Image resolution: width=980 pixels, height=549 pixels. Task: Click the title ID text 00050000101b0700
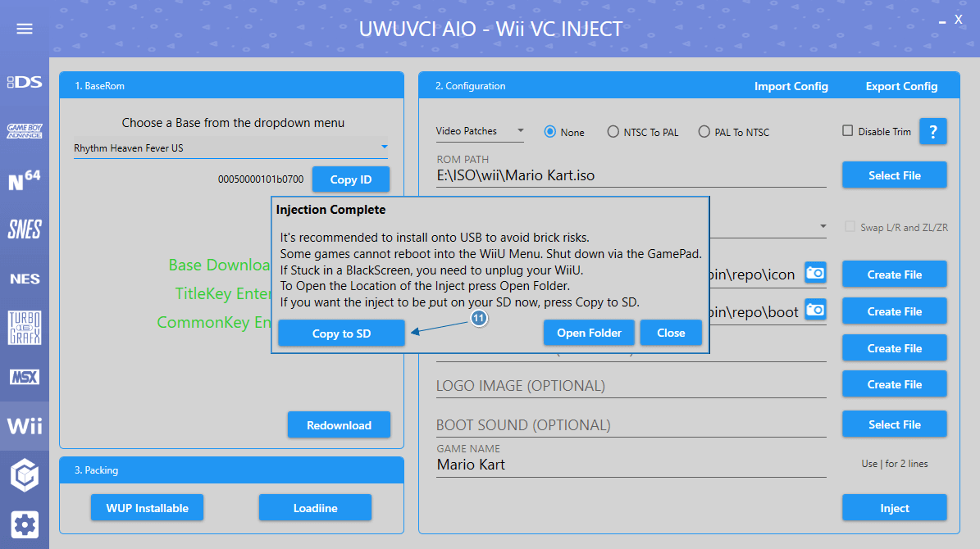tap(261, 180)
